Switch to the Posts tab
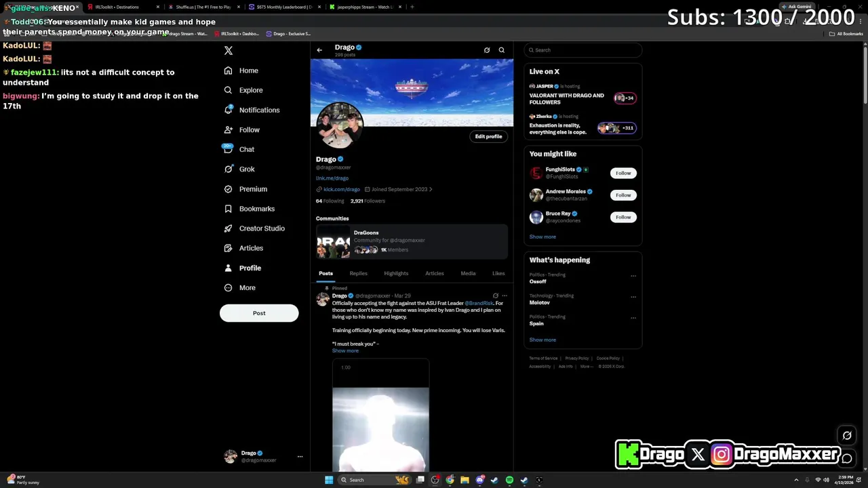 click(x=325, y=273)
